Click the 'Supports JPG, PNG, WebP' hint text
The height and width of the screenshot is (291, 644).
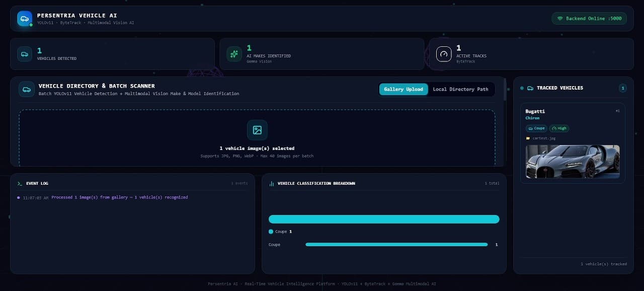coord(257,156)
